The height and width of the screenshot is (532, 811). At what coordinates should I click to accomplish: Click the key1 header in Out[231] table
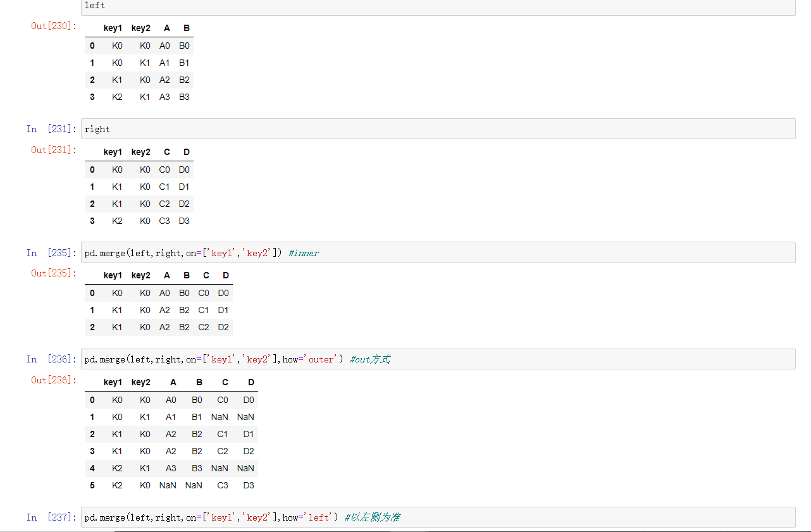click(113, 152)
